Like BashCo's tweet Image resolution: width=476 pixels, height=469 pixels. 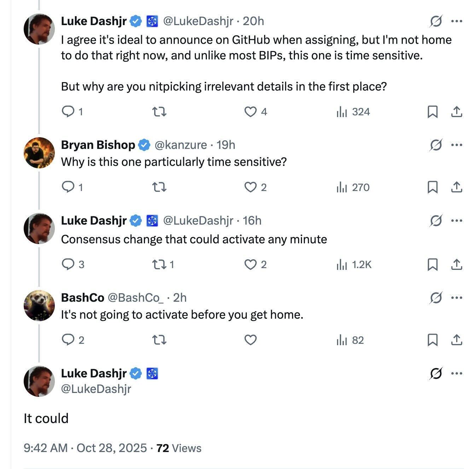tap(250, 340)
